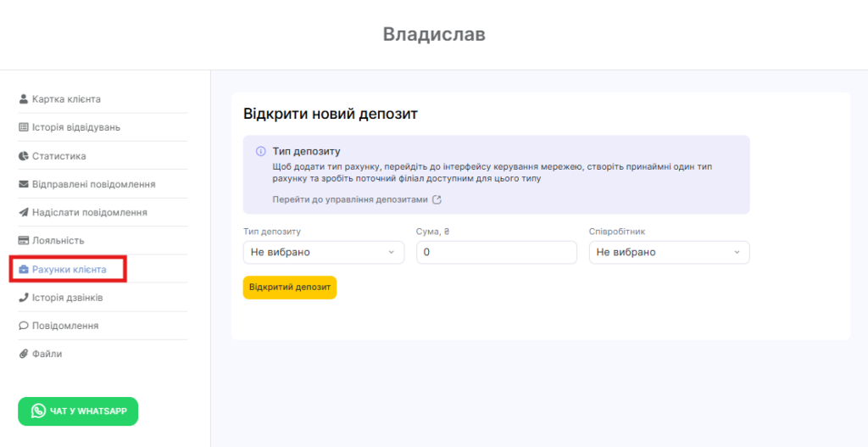Screen dimensions: 868x447
Task: Click the Сума amount input field
Action: pyautogui.click(x=496, y=252)
